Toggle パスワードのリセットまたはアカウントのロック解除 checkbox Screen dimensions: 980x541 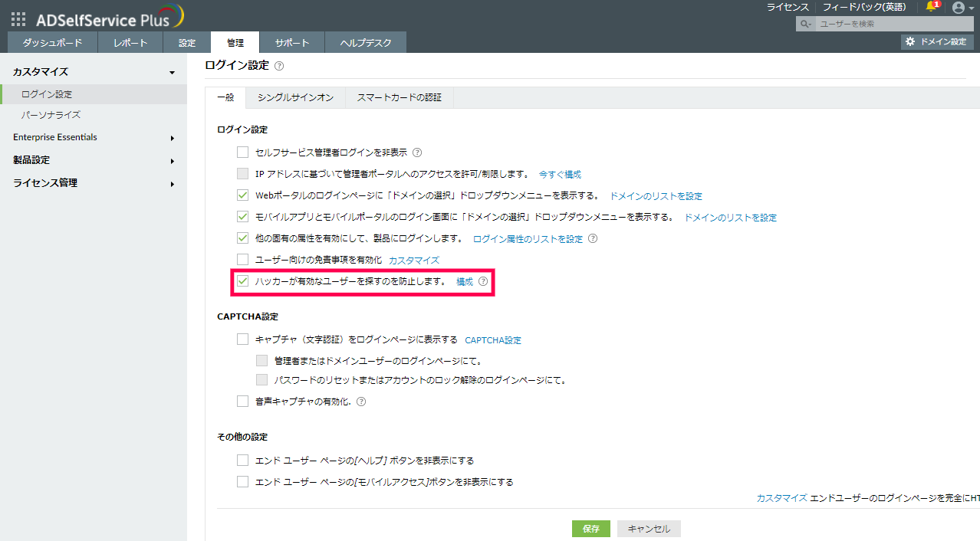click(x=262, y=380)
